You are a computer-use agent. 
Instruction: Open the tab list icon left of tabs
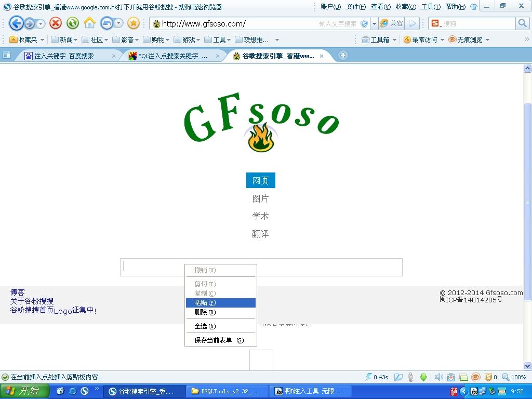click(x=6, y=55)
